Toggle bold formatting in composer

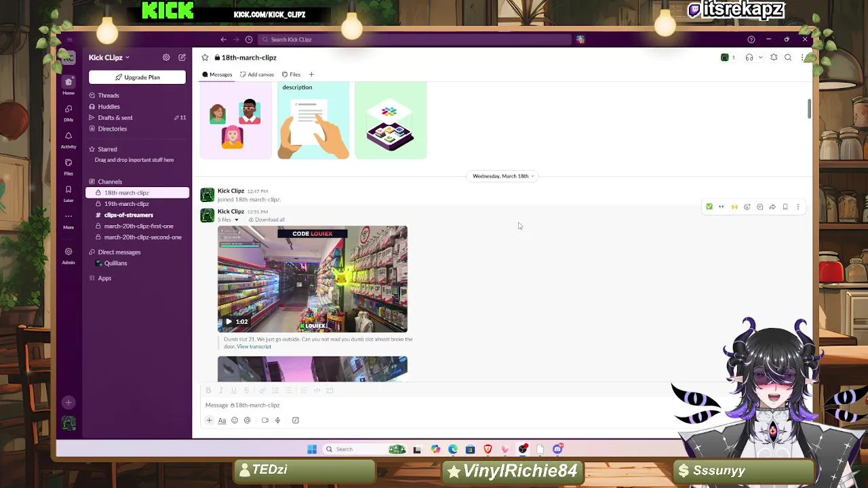[x=208, y=390]
